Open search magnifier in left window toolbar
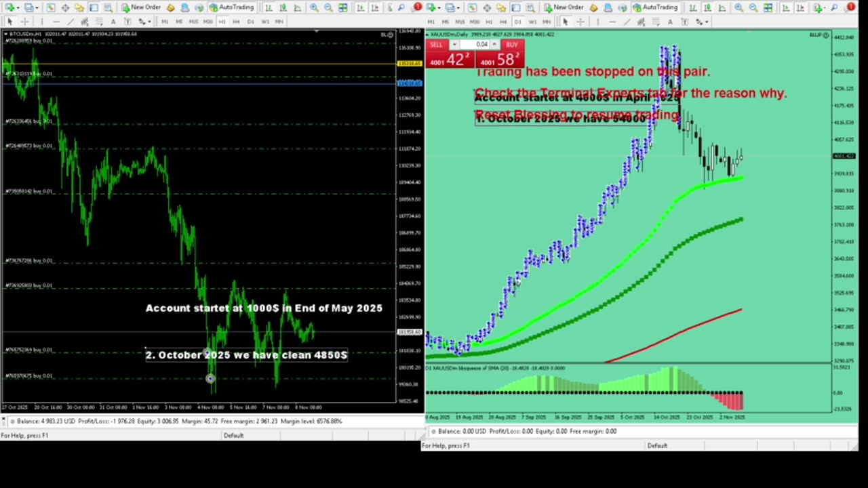Screen dimensions: 868x488 (401, 7)
